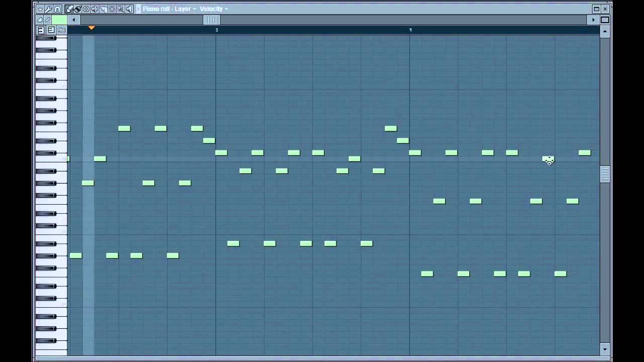Close the piano roll window
Screen dimensions: 644x362
click(x=606, y=9)
